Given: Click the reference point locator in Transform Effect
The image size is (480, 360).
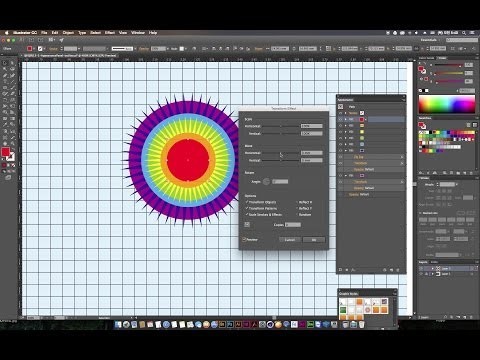Looking at the screenshot, I should pos(247,225).
